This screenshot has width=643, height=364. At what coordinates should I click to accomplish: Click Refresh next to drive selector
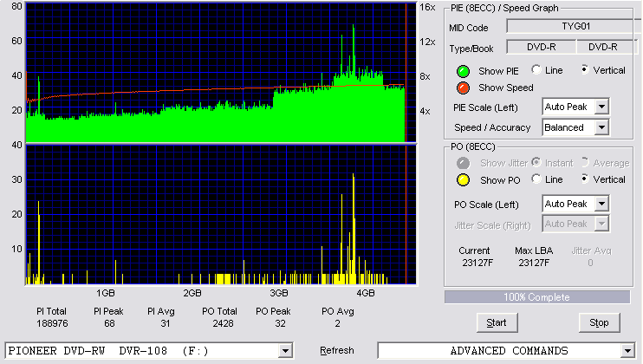click(337, 350)
